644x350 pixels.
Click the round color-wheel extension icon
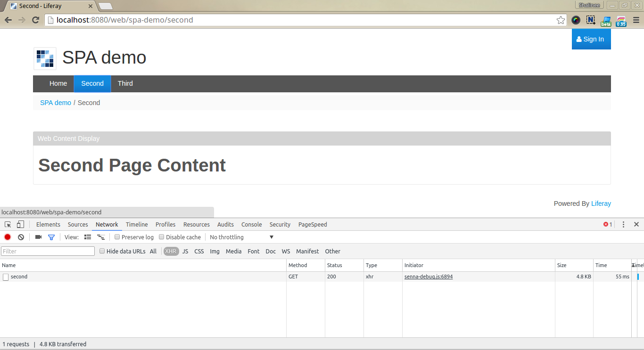pos(576,20)
